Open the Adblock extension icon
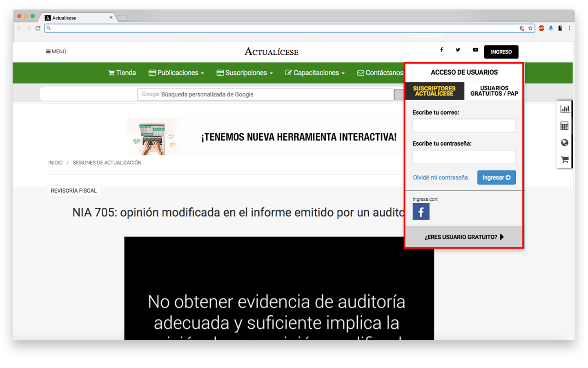 point(541,28)
